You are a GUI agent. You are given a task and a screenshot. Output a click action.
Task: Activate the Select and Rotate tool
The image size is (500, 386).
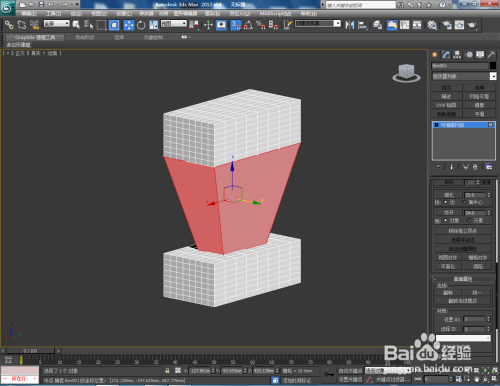[x=141, y=25]
